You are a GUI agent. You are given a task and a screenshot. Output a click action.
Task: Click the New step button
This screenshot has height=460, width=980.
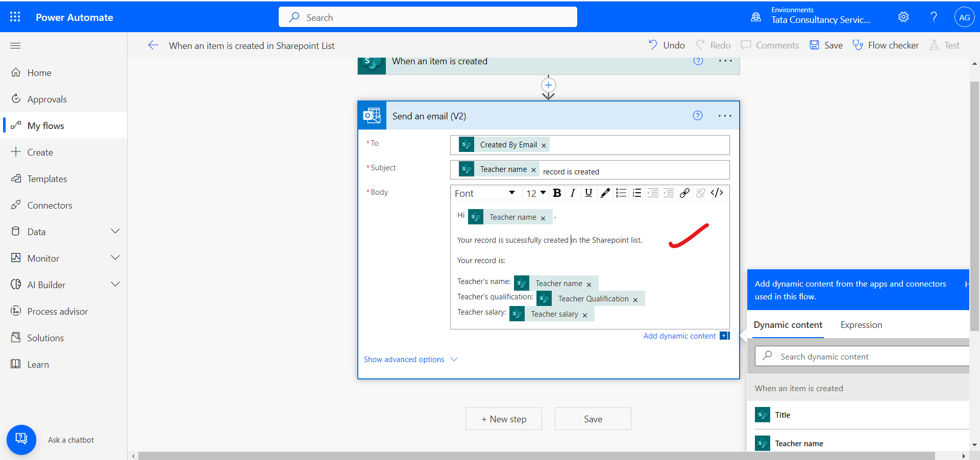503,419
